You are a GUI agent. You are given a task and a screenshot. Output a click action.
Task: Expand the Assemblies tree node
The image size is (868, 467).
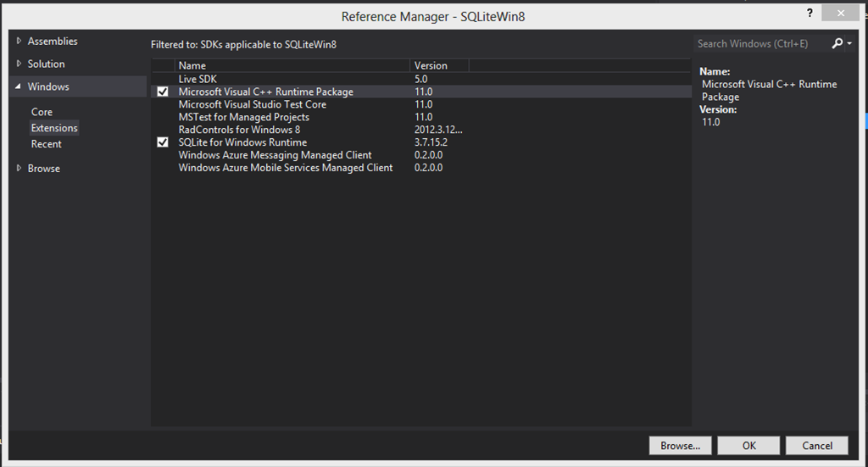pos(19,41)
